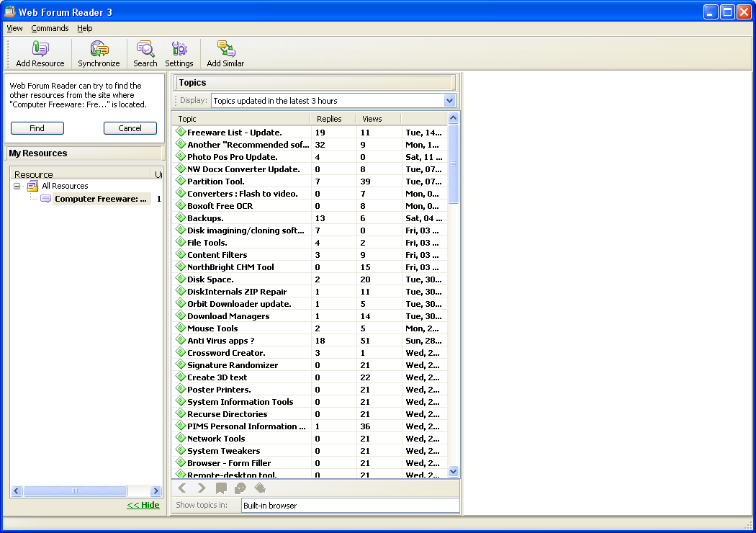Viewport: 756px width, 533px height.
Task: Click the Hide link under resources
Action: click(x=143, y=505)
